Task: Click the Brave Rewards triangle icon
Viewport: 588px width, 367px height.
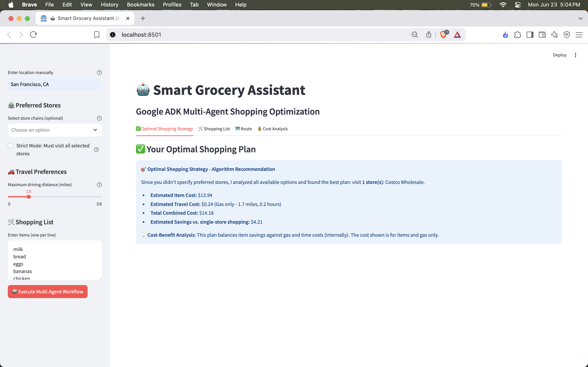Action: coord(457,35)
